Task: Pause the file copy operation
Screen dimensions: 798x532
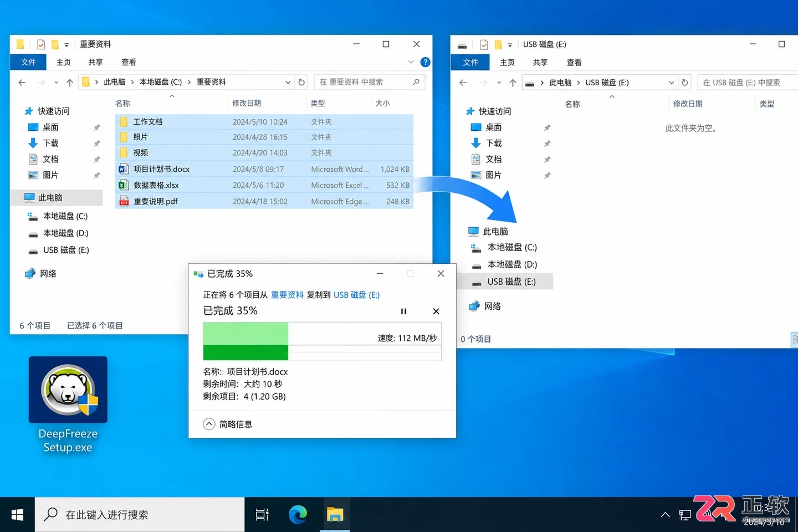Action: click(x=403, y=311)
